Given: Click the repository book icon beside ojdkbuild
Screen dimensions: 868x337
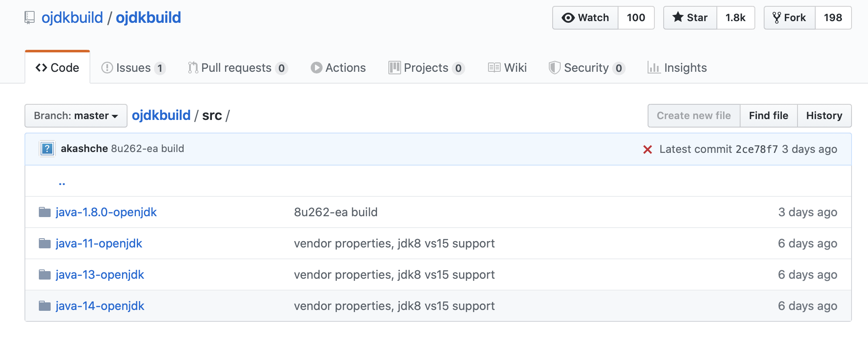Looking at the screenshot, I should (29, 18).
